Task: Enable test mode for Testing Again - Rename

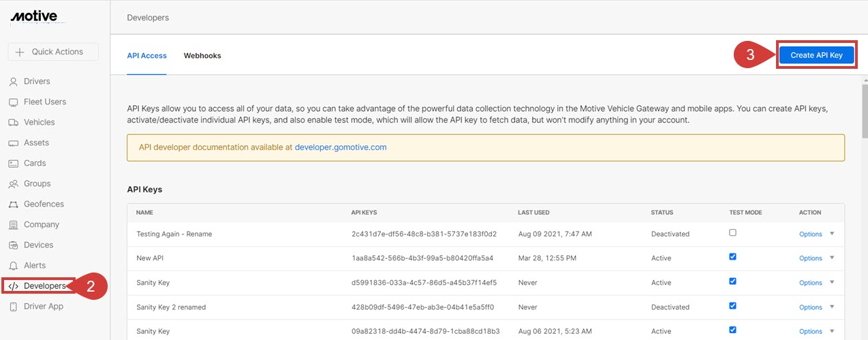Action: click(x=732, y=233)
